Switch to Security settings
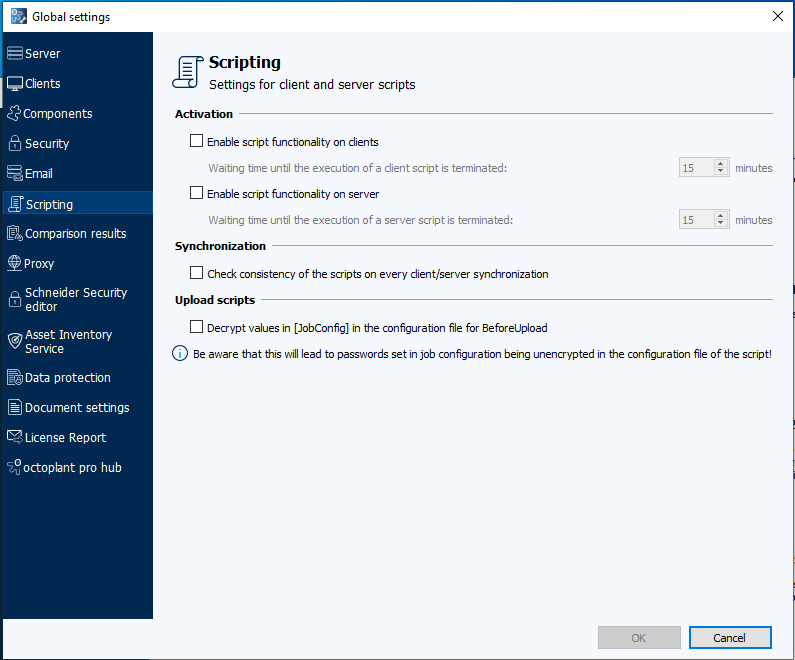The width and height of the screenshot is (795, 660). click(x=78, y=143)
